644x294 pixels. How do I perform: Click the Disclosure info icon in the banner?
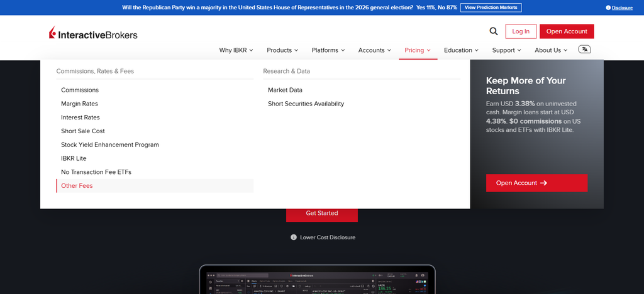tap(608, 8)
